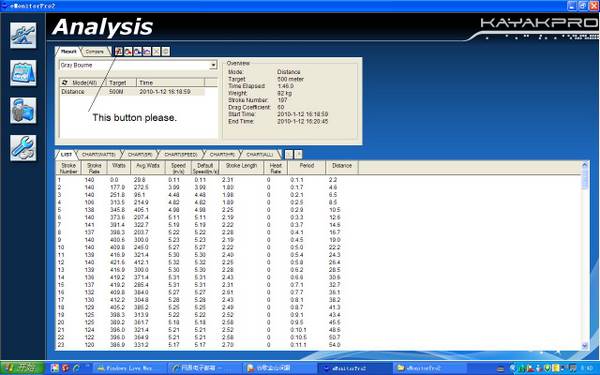
Task: Click the list scrollbar down arrow
Action: [585, 346]
